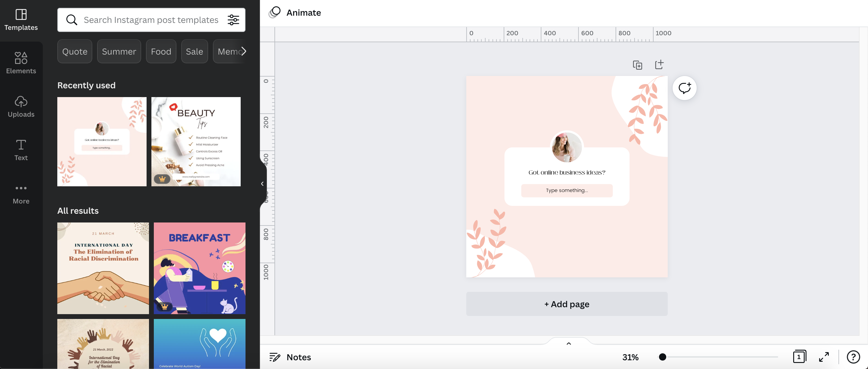Focus the Search Instagram post templates field
The width and height of the screenshot is (868, 369).
tap(151, 20)
